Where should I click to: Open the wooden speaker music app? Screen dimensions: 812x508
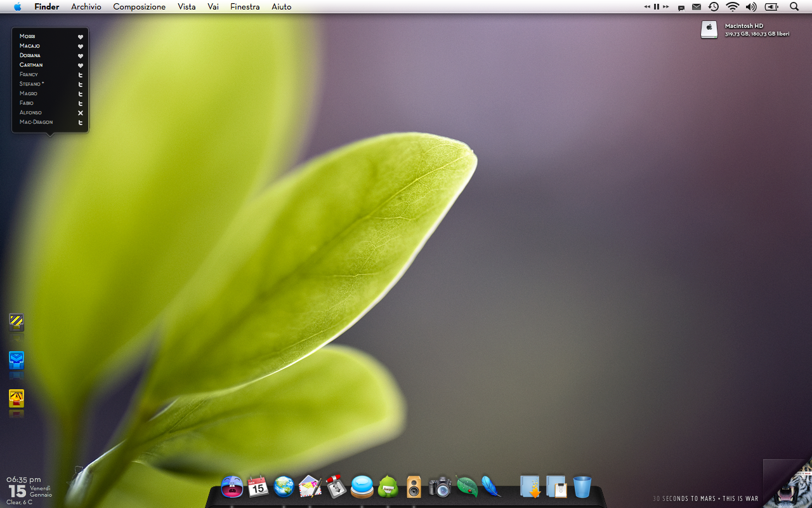click(414, 487)
